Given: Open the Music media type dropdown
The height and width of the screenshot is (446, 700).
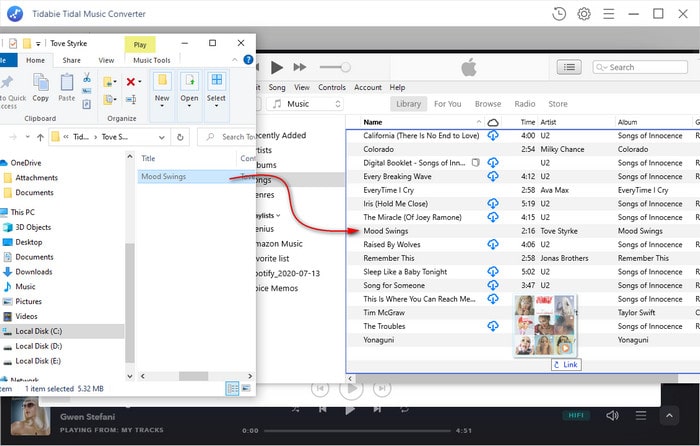Looking at the screenshot, I should click(x=306, y=104).
